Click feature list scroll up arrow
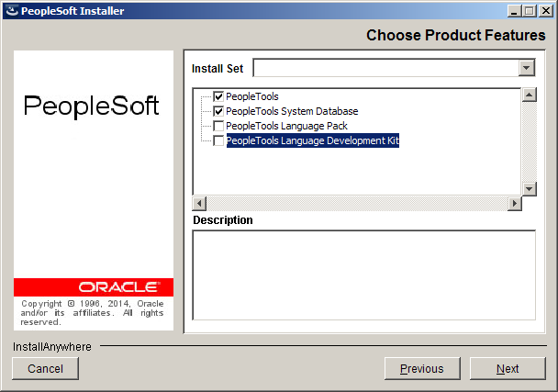This screenshot has width=558, height=392. pos(530,95)
